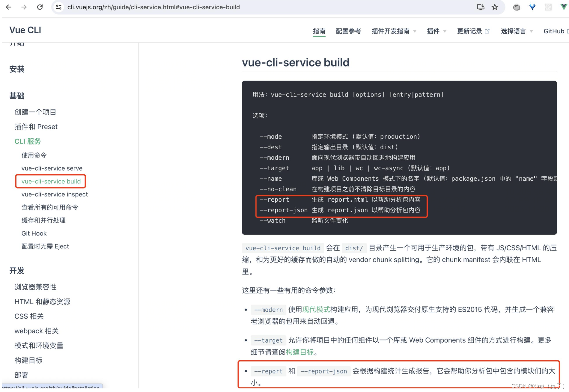
Task: Open the Vue devtools extension icon
Action: pyautogui.click(x=564, y=7)
